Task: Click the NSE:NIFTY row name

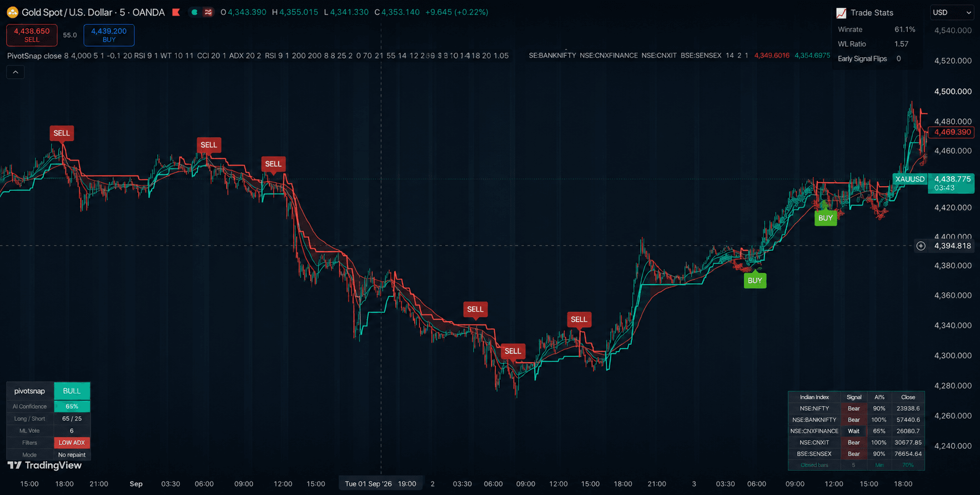Action: 814,408
